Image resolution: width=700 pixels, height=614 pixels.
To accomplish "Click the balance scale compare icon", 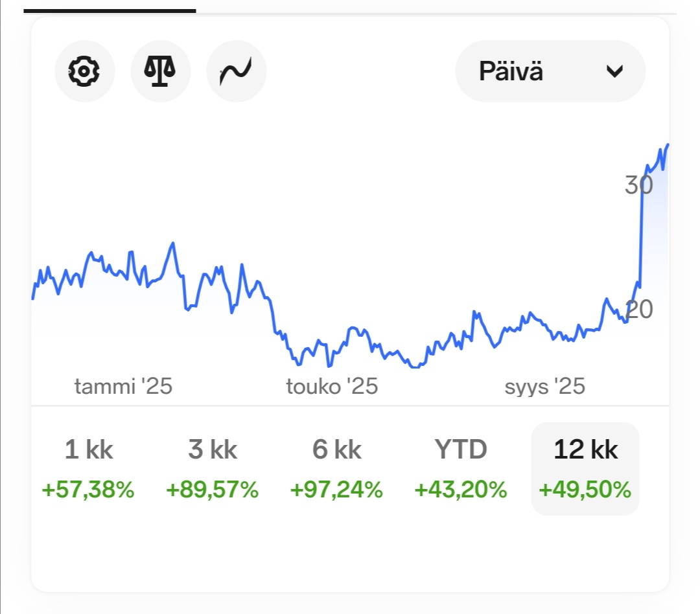I will click(x=161, y=71).
